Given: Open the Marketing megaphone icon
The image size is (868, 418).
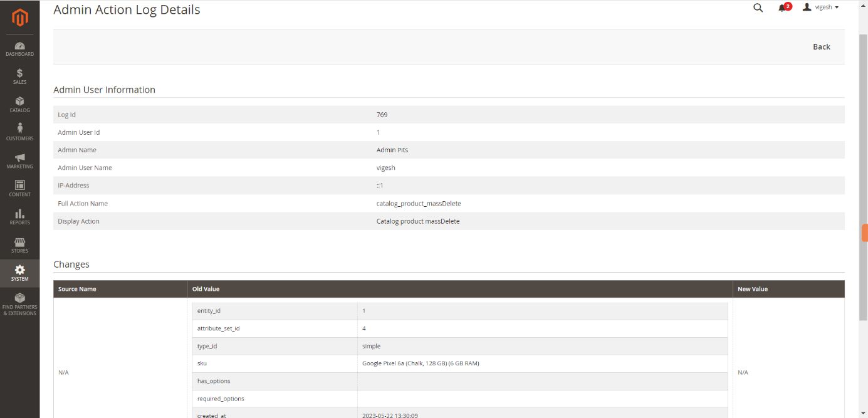Looking at the screenshot, I should pos(19,160).
